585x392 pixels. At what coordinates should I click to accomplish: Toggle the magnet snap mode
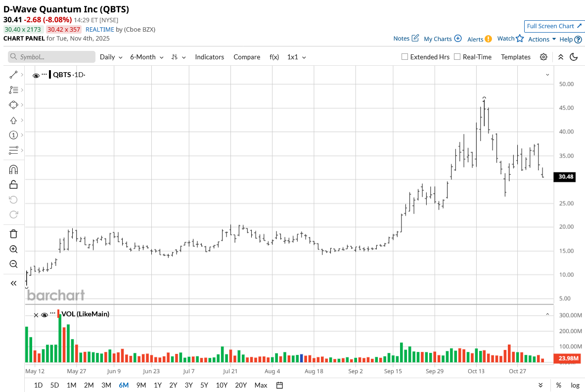13,170
